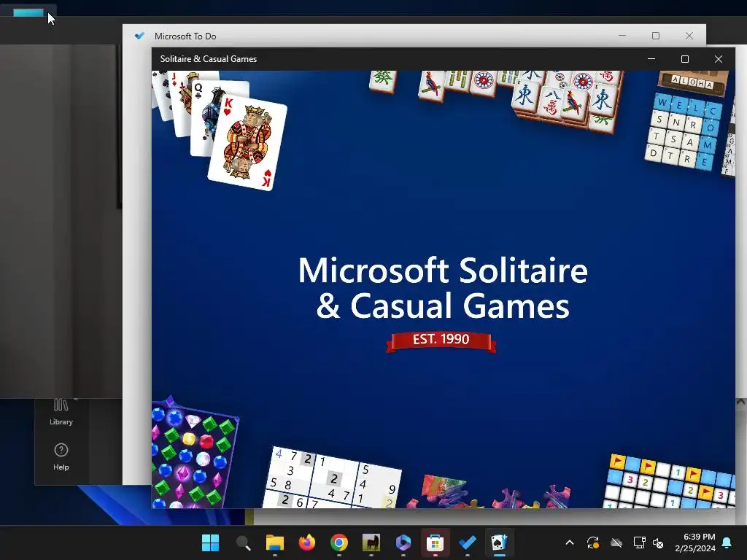The image size is (747, 560).
Task: Open the Windows Start menu
Action: pos(210,542)
